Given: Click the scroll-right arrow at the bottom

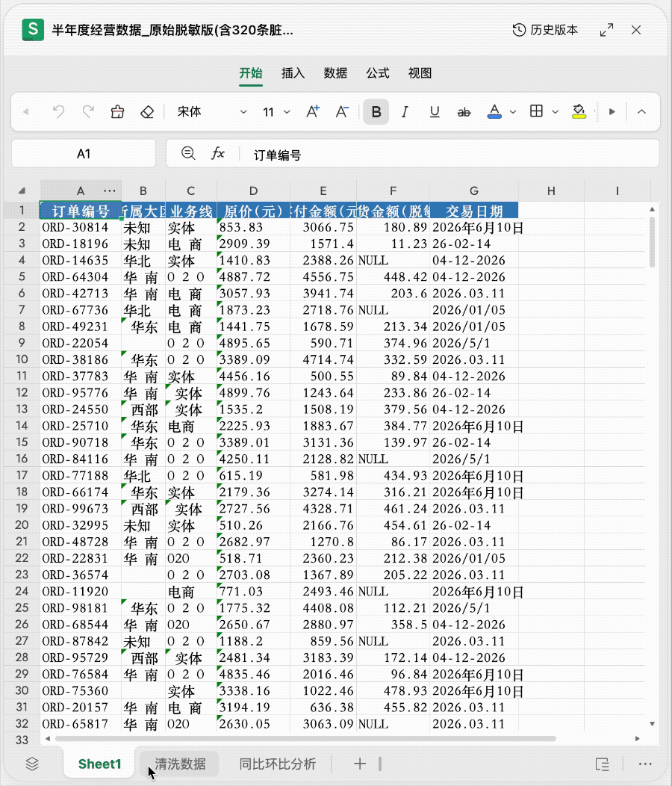Looking at the screenshot, I should point(638,738).
